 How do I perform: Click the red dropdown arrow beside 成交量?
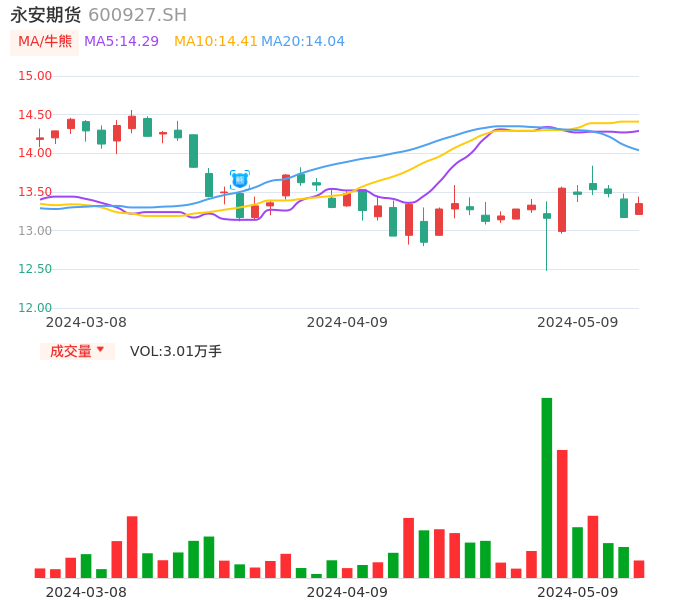pos(101,349)
